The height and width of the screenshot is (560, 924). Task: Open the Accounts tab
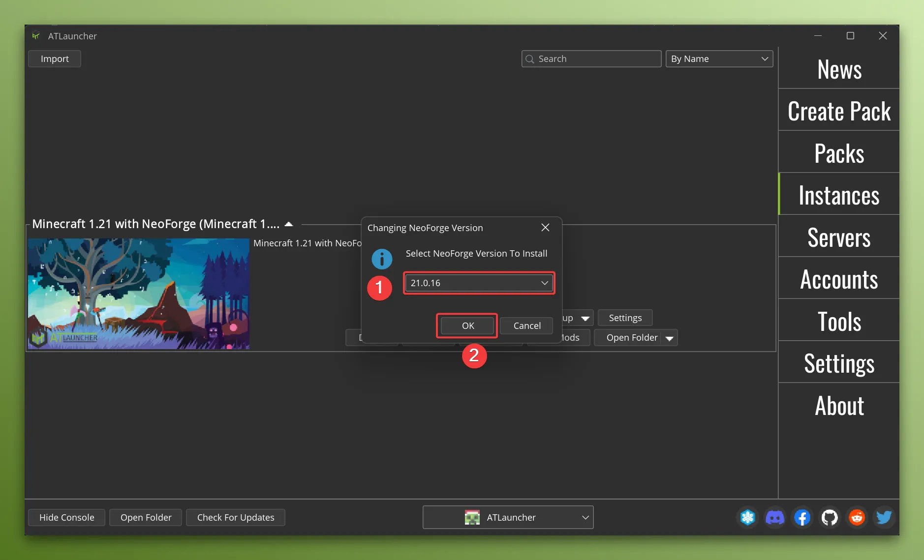[x=838, y=279]
